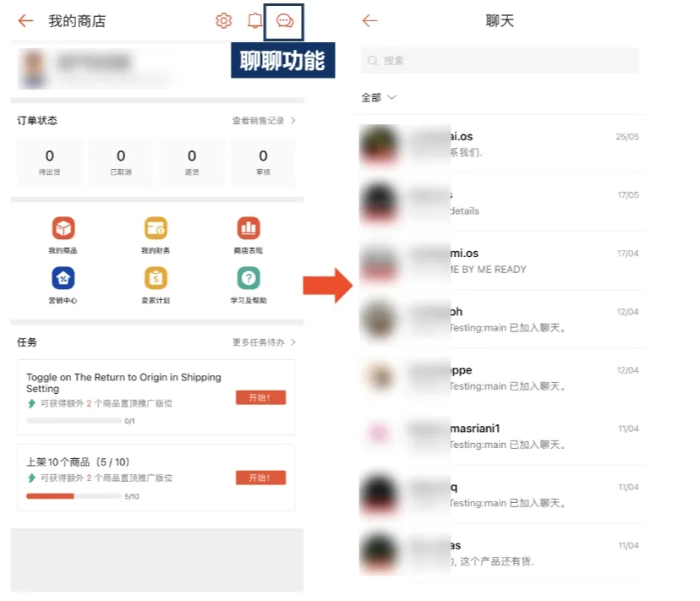The image size is (700, 601).
Task: Open the 我的财务 section
Action: coord(154,229)
